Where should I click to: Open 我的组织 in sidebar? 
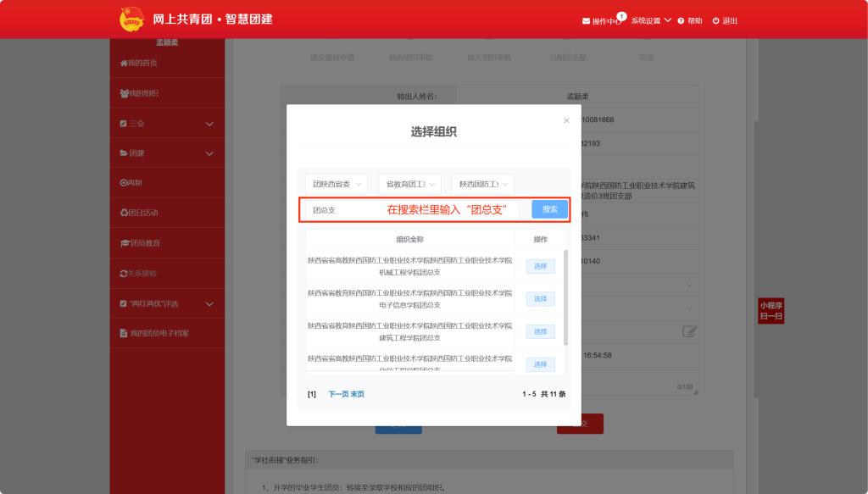click(143, 93)
